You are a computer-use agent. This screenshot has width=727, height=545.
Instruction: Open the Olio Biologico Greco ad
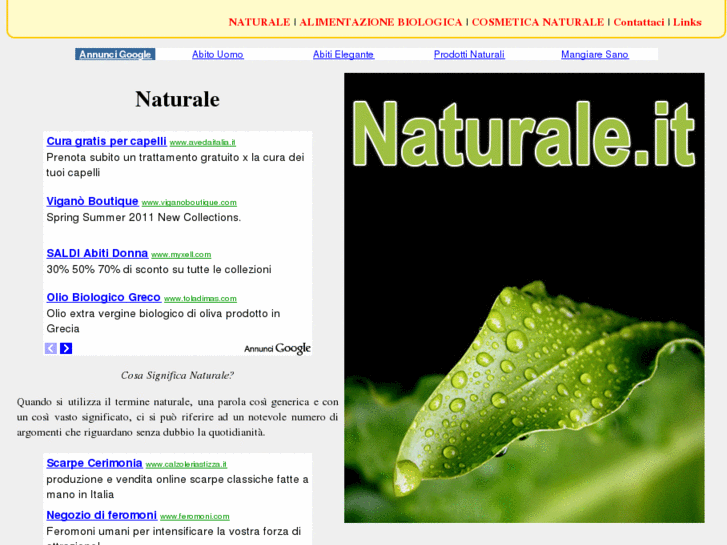103,297
